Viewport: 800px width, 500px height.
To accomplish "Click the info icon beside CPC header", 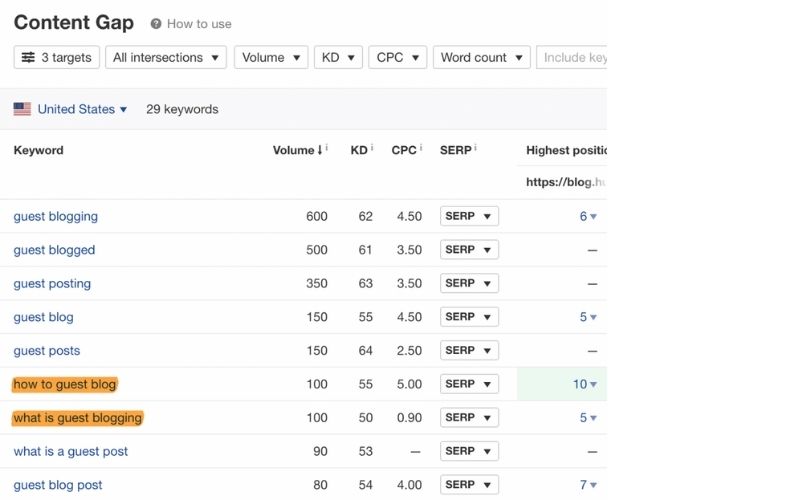I will click(x=421, y=148).
